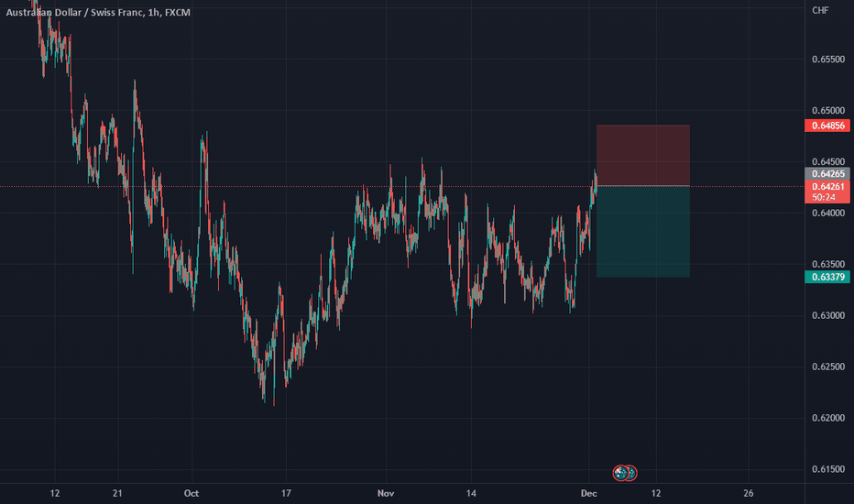Image resolution: width=854 pixels, height=504 pixels.
Task: Click the Nov label on time axis
Action: click(x=386, y=493)
